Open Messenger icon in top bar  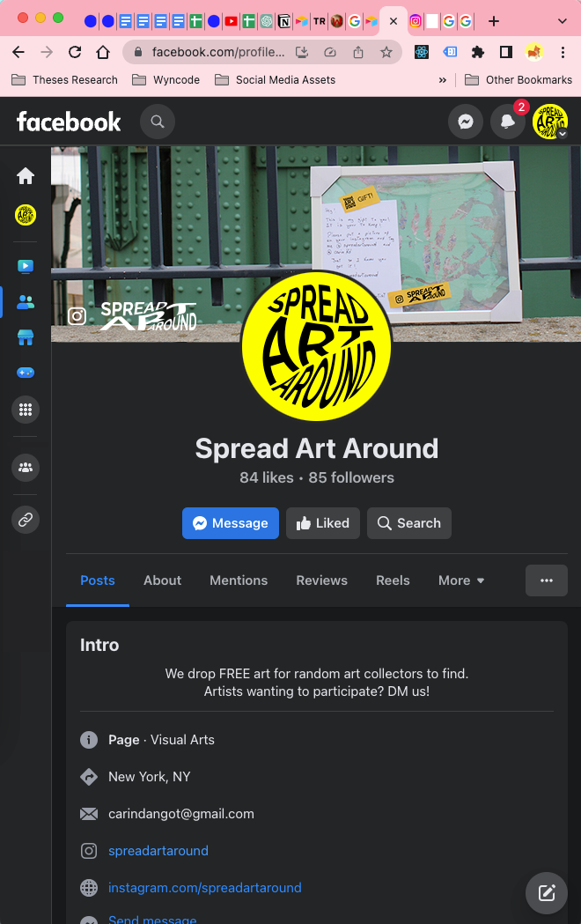point(466,122)
